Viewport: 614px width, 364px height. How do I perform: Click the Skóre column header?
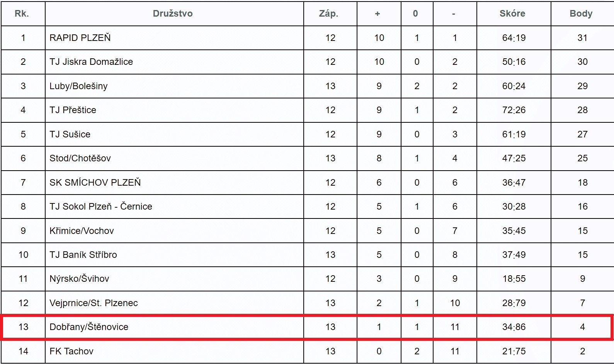pyautogui.click(x=512, y=14)
